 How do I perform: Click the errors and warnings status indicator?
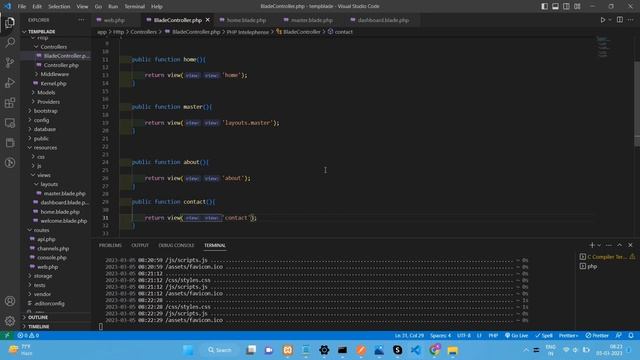[28, 335]
